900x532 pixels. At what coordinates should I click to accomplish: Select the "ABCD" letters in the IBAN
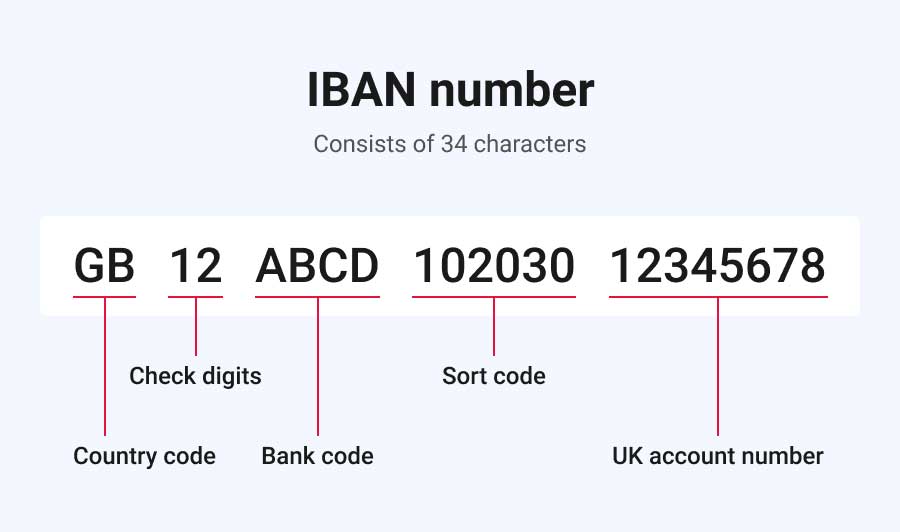[317, 267]
